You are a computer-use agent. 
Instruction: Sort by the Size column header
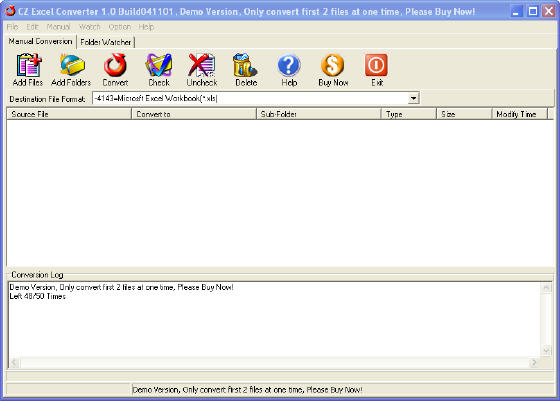coord(464,114)
